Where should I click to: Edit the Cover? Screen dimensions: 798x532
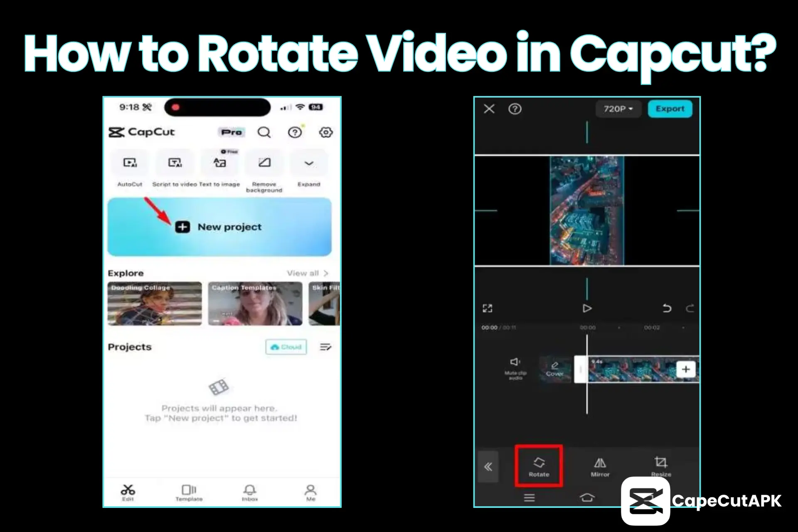point(555,369)
